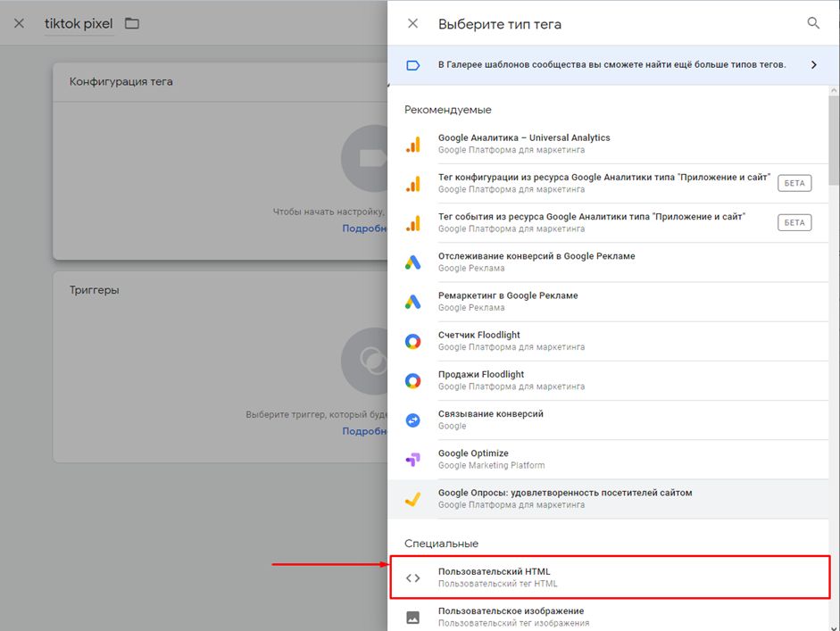This screenshot has height=631, width=840.
Task: Click the Custom HTML code brackets icon
Action: click(412, 577)
